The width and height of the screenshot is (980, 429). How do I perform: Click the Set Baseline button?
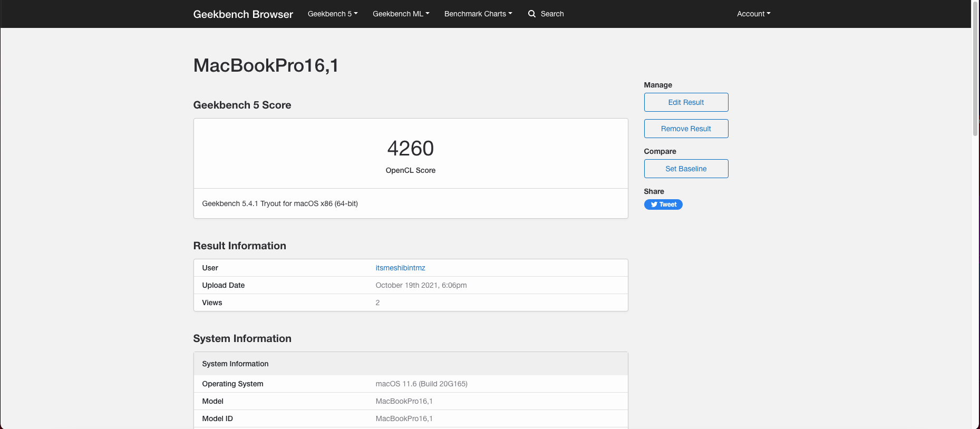[686, 169]
